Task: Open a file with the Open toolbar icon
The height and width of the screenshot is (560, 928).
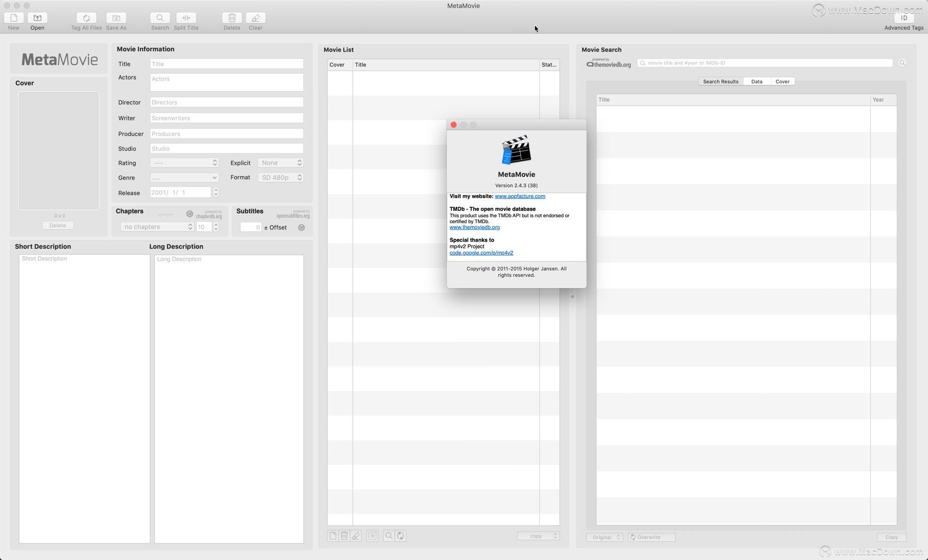Action: pyautogui.click(x=37, y=18)
